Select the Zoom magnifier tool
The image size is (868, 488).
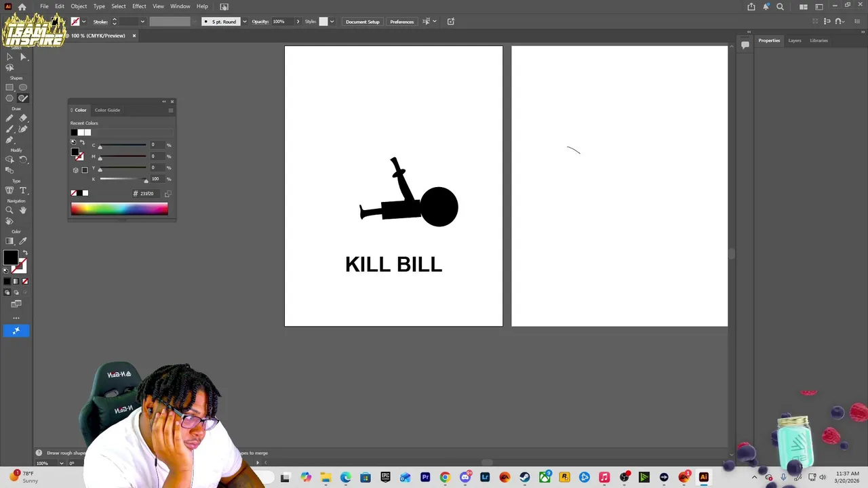9,210
